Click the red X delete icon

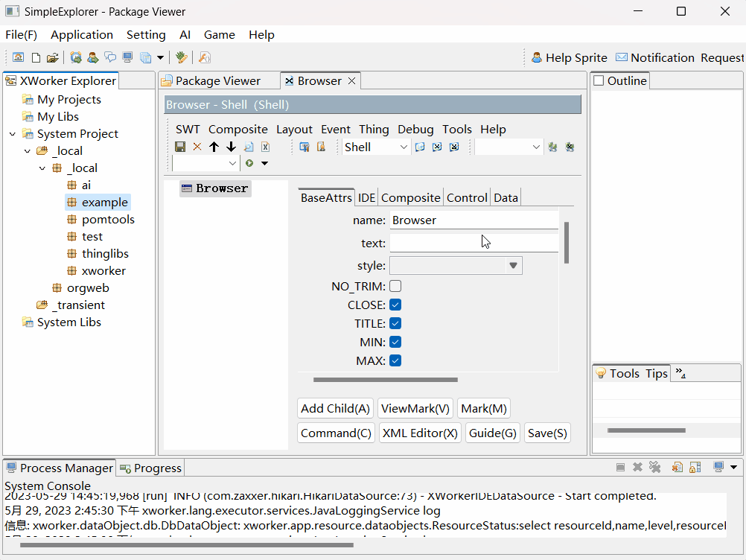(197, 147)
